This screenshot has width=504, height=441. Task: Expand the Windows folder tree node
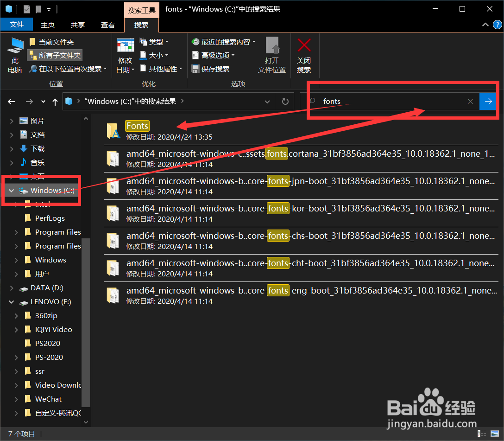16,260
